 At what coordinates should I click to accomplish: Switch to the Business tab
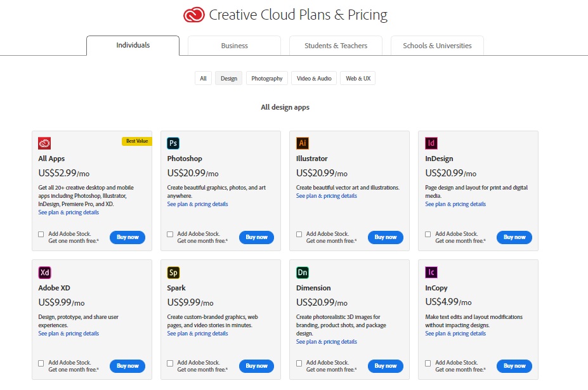[234, 46]
